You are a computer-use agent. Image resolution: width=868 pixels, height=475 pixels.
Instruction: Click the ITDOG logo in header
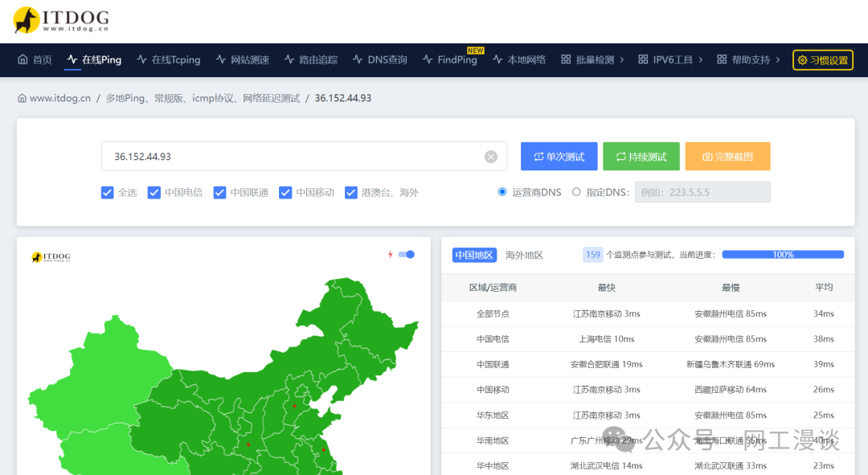[x=61, y=20]
